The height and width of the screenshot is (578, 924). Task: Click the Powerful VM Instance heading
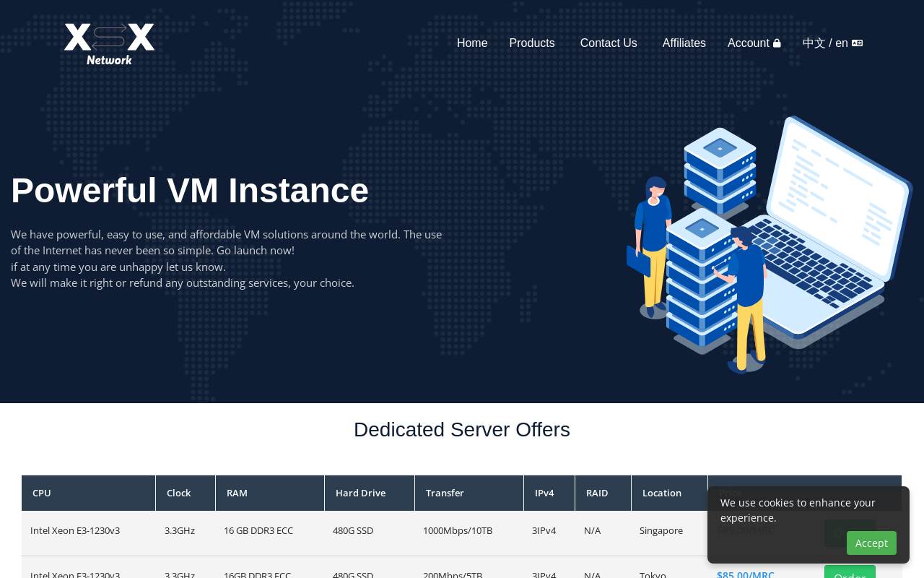click(x=190, y=191)
